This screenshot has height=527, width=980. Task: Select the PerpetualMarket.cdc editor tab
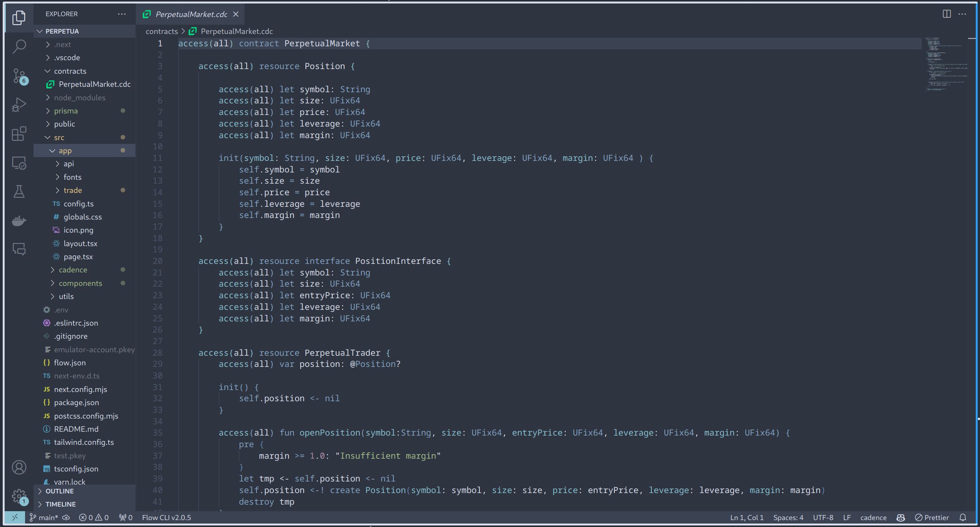(191, 14)
